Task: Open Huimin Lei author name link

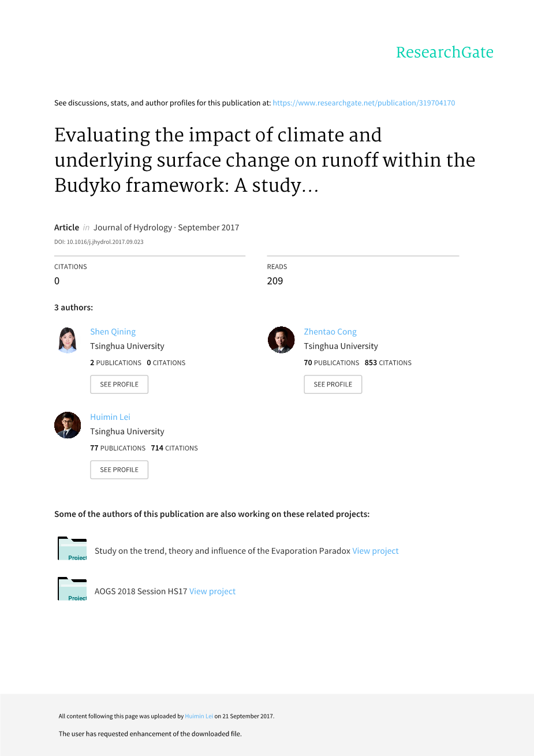Action: 110,417
